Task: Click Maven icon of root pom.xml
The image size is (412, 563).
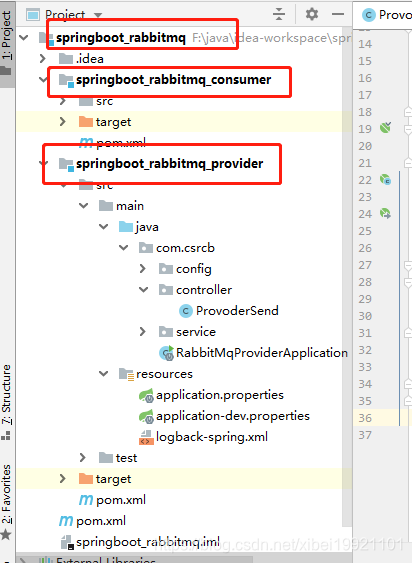Action: point(66,521)
